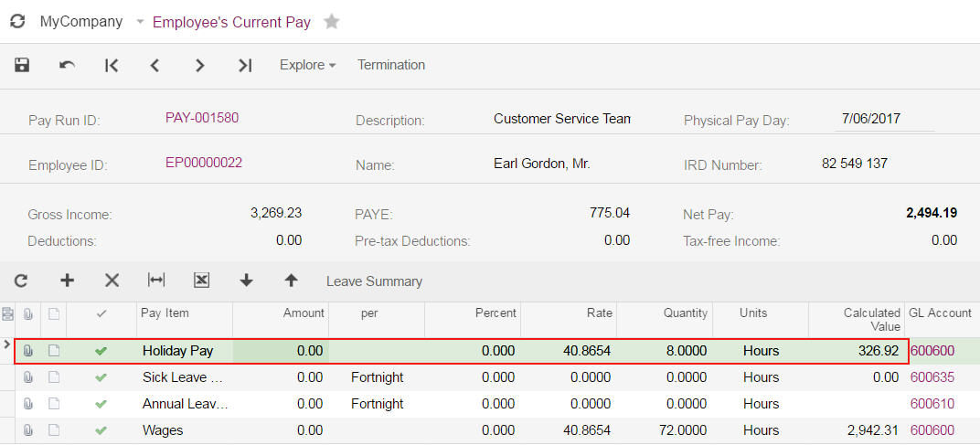
Task: Toggle the green check on Holiday Pay row
Action: tap(101, 351)
